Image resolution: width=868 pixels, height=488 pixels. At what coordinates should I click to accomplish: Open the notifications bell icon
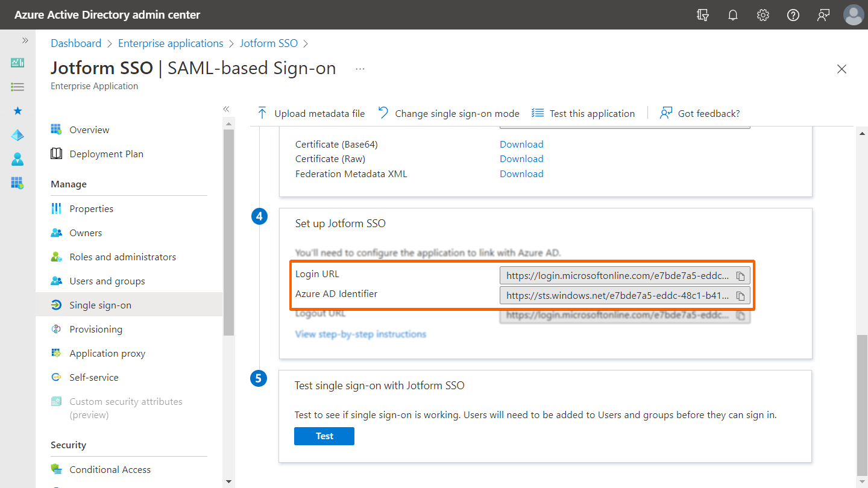coord(733,15)
